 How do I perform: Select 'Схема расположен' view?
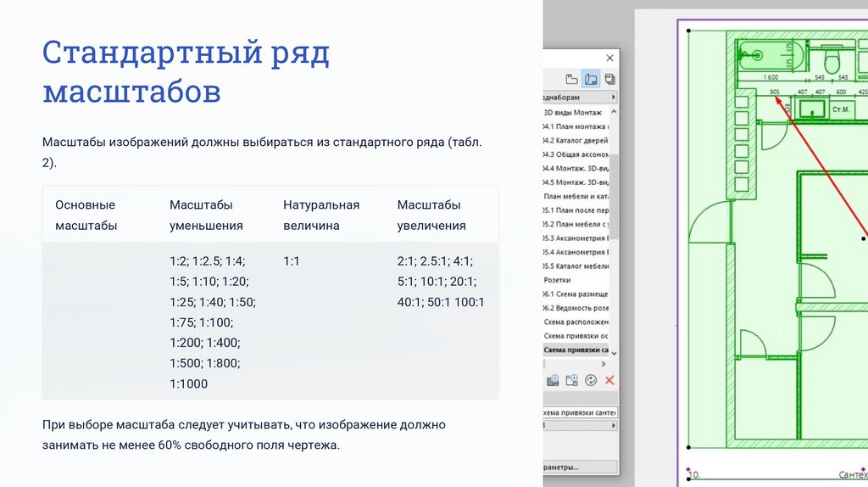576,322
